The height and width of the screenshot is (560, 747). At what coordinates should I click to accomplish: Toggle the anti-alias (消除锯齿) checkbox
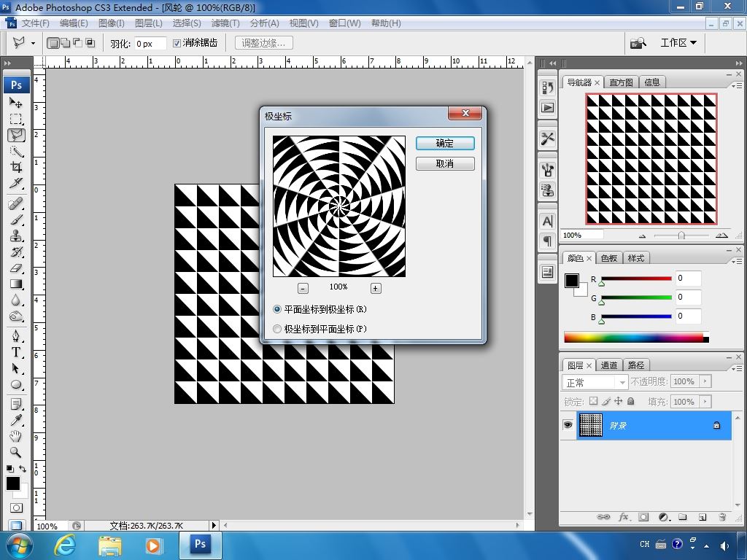click(x=177, y=43)
